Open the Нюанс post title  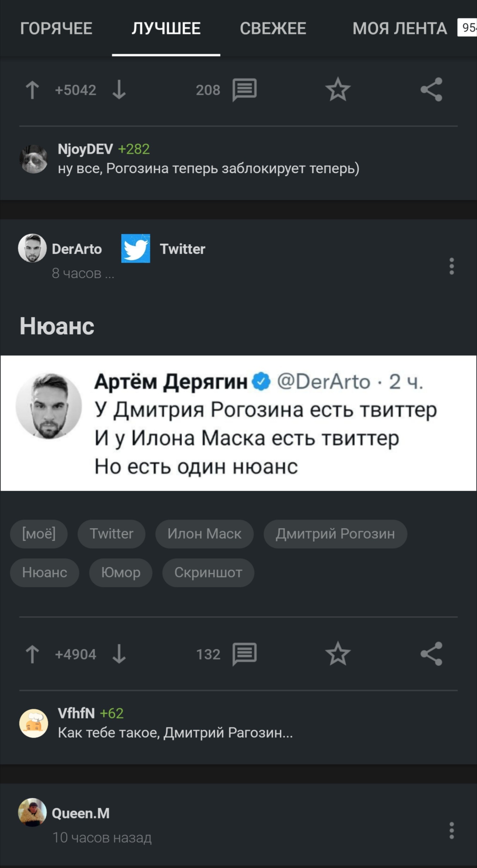[57, 326]
